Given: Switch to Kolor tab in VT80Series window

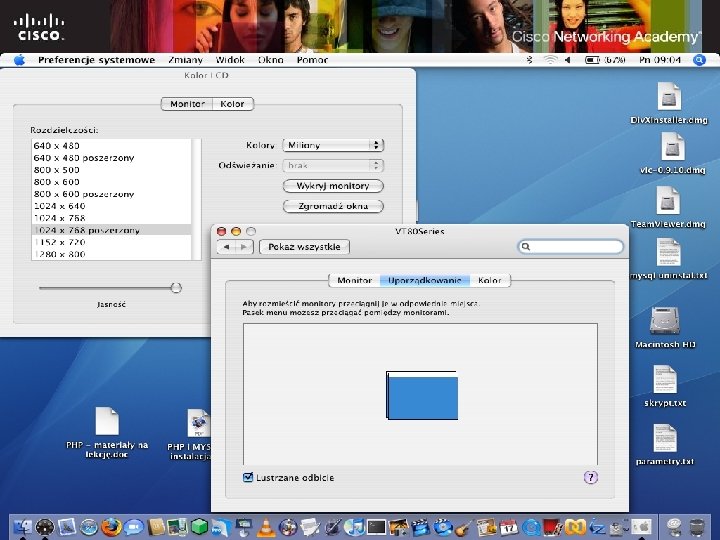Looking at the screenshot, I should (x=490, y=281).
